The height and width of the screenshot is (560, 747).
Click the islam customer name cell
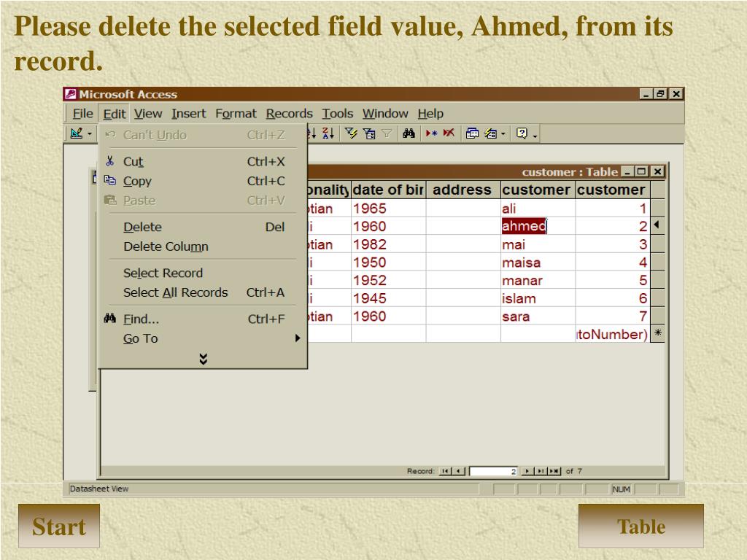538,298
